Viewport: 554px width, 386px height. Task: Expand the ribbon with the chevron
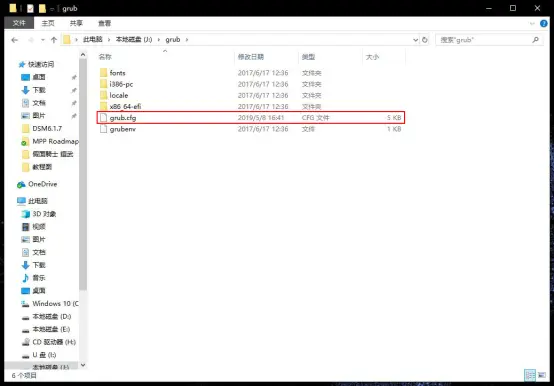[x=532, y=24]
